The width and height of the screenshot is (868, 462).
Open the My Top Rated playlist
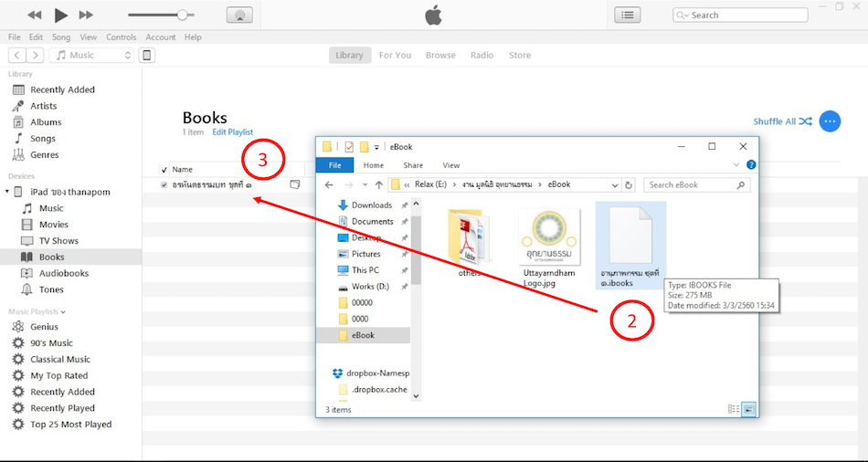click(59, 375)
